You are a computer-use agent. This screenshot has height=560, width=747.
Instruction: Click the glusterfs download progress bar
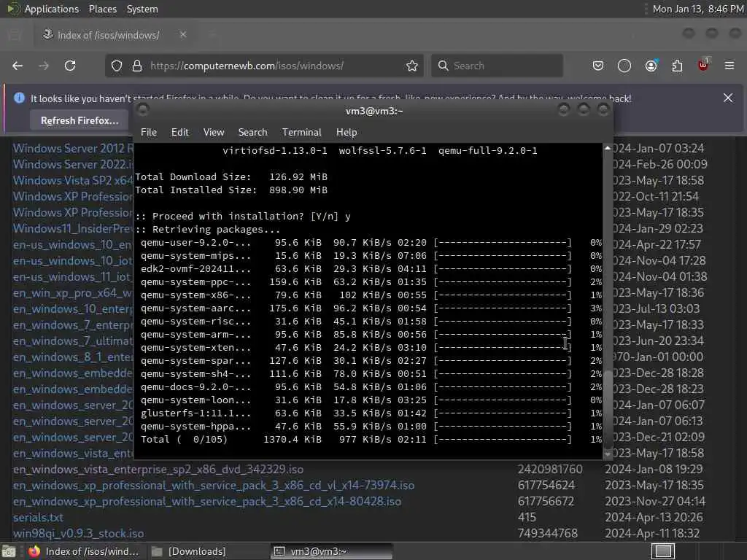pyautogui.click(x=503, y=413)
